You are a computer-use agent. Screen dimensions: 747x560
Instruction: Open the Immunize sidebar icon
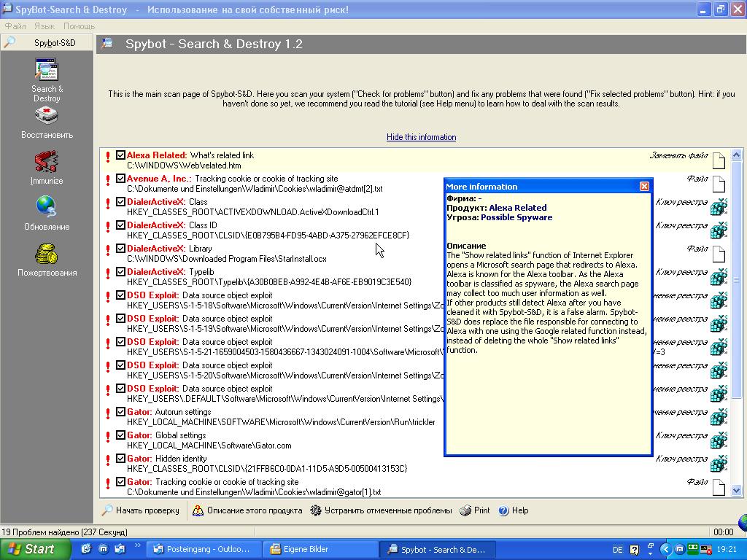[46, 161]
